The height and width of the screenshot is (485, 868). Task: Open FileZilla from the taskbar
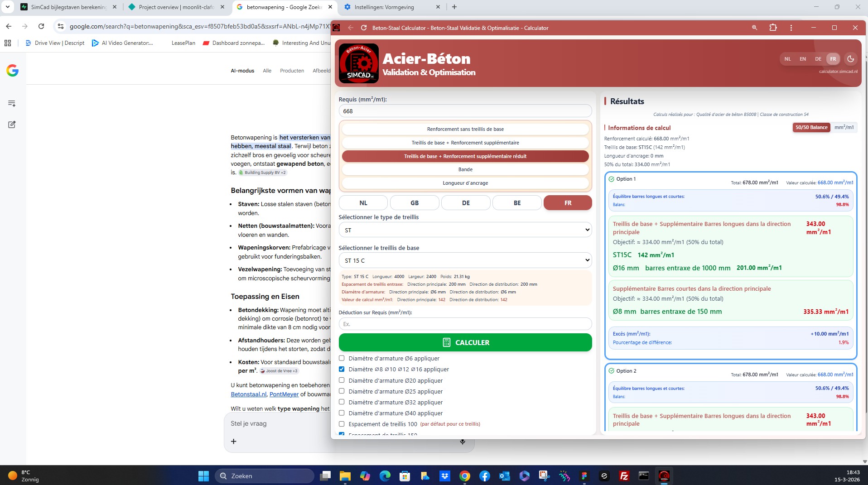[624, 476]
